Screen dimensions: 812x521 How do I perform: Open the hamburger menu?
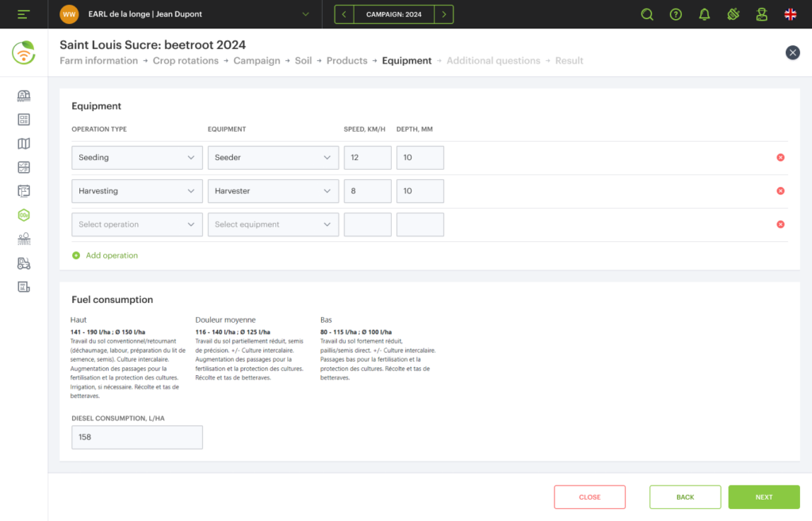click(23, 14)
